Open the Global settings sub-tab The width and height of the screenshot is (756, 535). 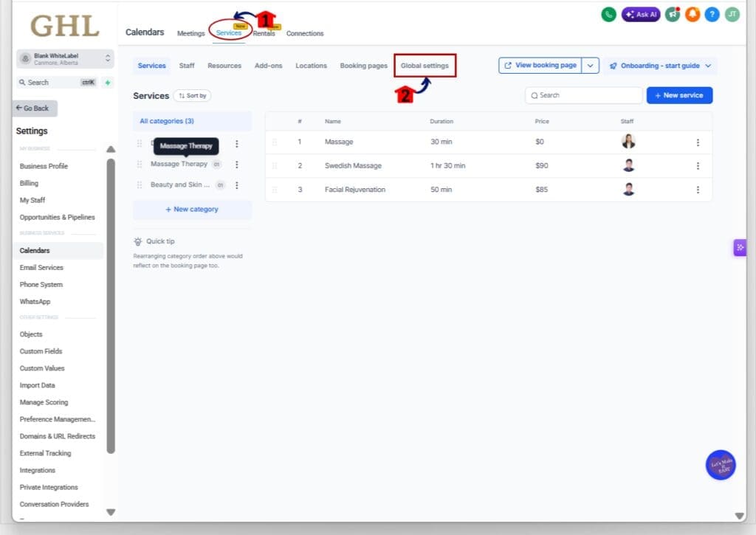425,66
